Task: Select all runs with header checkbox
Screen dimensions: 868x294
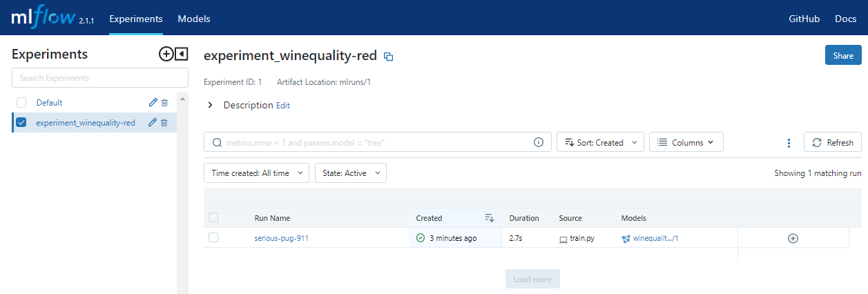Action: 213,217
